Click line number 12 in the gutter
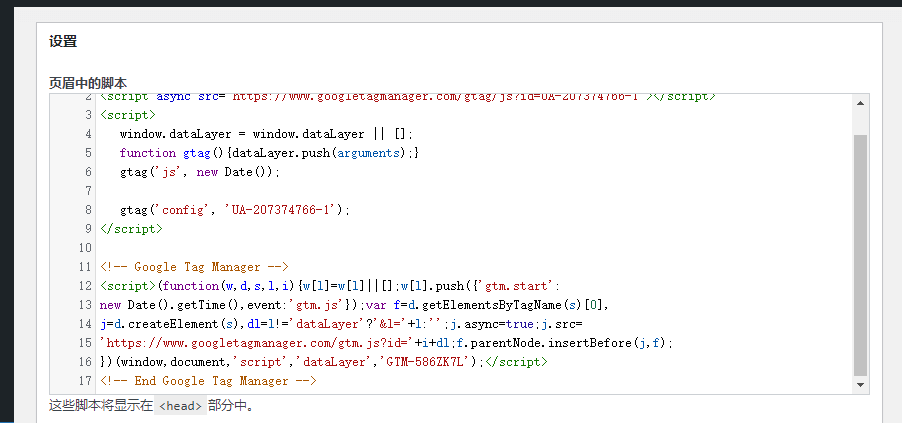 (86, 286)
